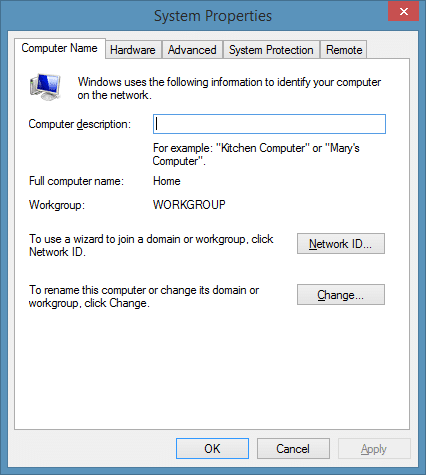The width and height of the screenshot is (426, 475).
Task: Select the System Protection tab
Action: (271, 50)
